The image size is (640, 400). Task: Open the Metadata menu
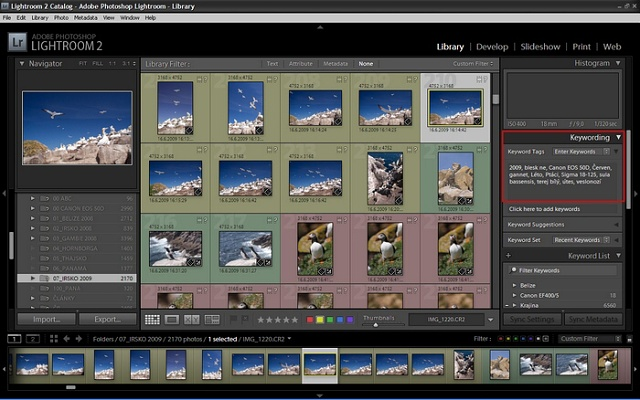click(x=86, y=18)
